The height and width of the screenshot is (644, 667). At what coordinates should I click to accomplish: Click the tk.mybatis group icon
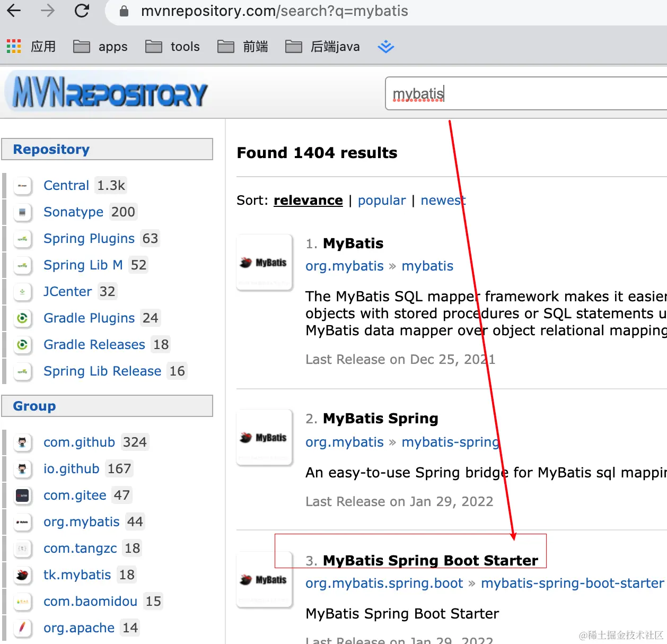click(x=22, y=575)
